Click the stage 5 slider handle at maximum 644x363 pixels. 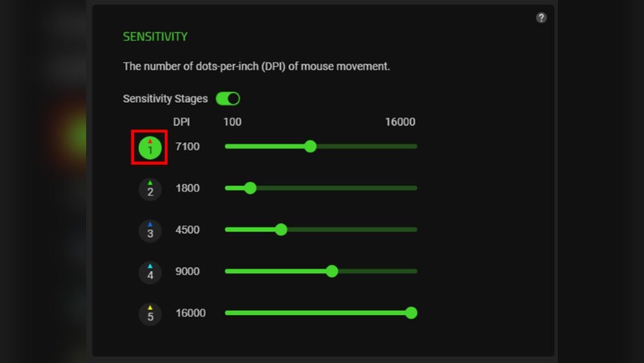(412, 313)
